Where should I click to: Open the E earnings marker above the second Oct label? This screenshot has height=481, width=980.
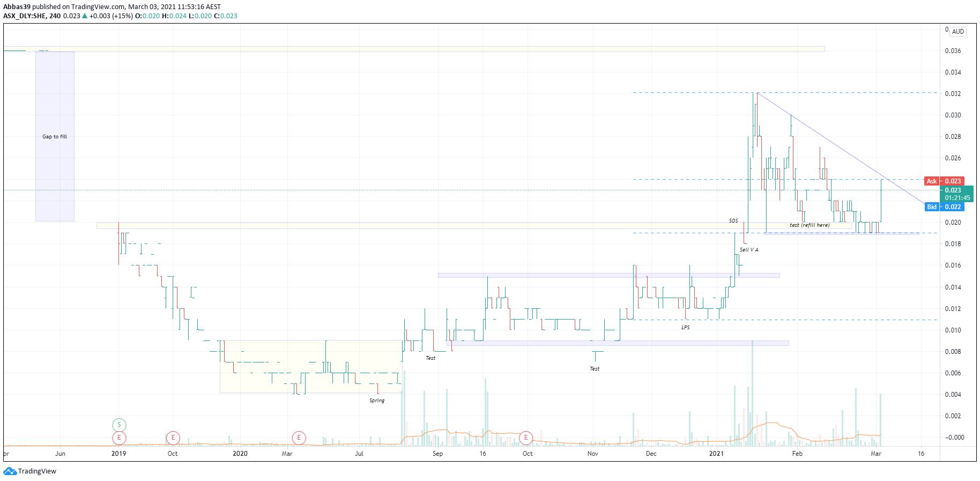coord(526,438)
